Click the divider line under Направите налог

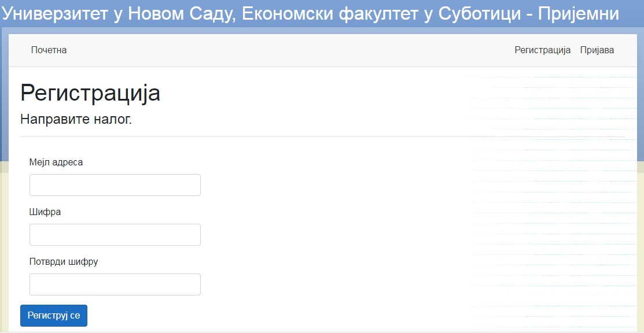click(x=322, y=136)
